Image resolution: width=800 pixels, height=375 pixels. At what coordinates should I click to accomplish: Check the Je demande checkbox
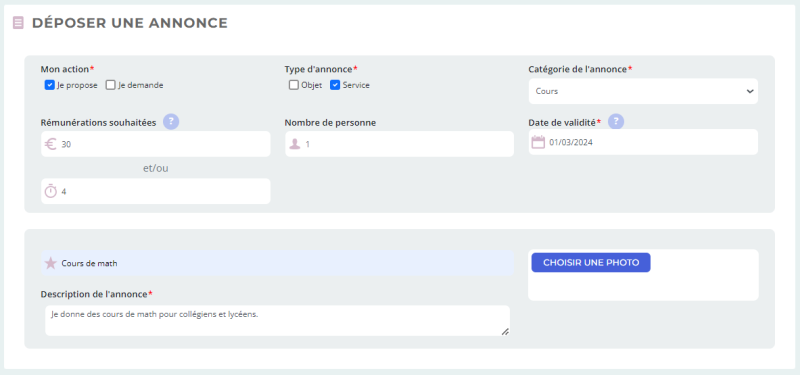[x=111, y=85]
